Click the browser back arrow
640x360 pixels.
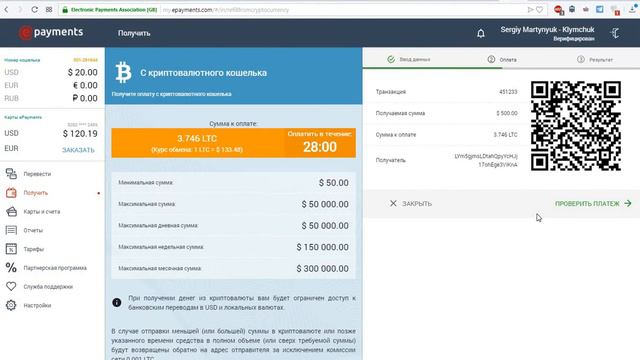pyautogui.click(x=7, y=9)
